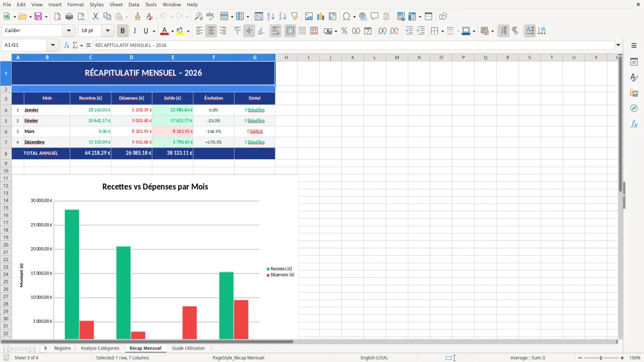Click the 100% zoom level

coord(635,358)
